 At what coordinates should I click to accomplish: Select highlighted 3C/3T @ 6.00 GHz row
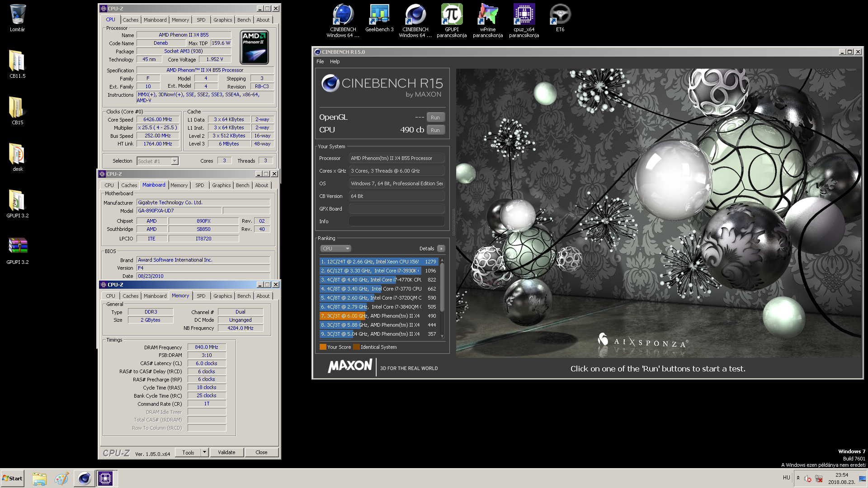[x=378, y=316]
